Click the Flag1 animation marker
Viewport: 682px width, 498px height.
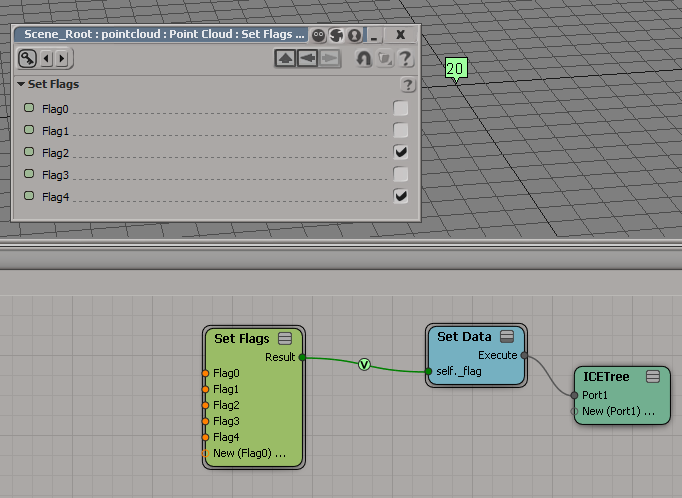click(29, 130)
